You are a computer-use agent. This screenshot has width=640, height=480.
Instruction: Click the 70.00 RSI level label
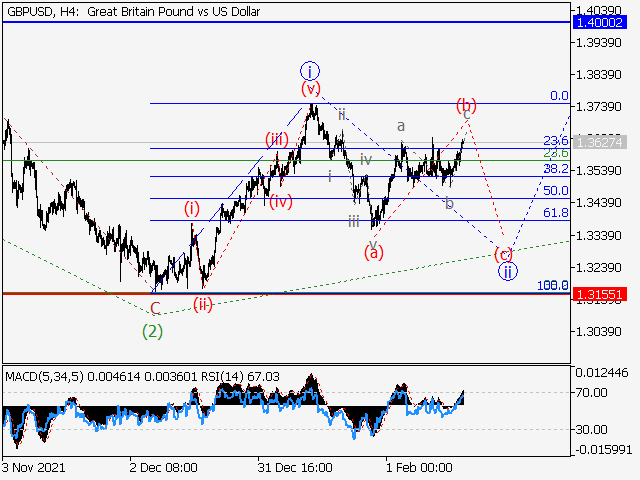coord(591,393)
